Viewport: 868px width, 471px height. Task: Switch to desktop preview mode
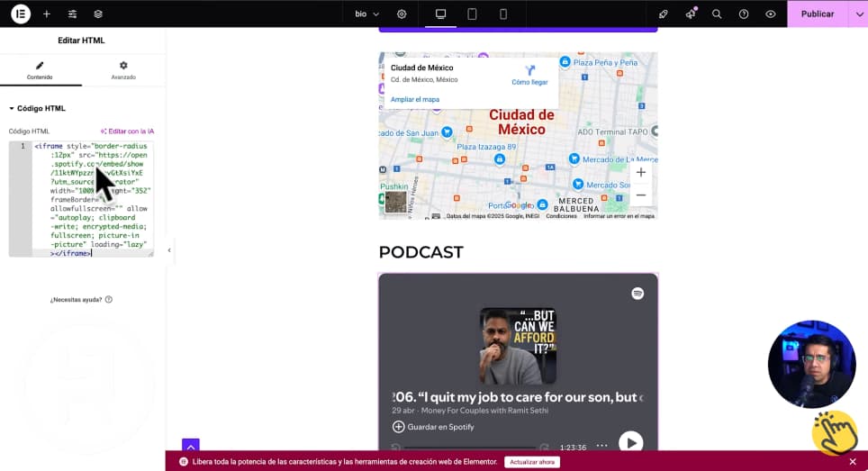pos(440,14)
